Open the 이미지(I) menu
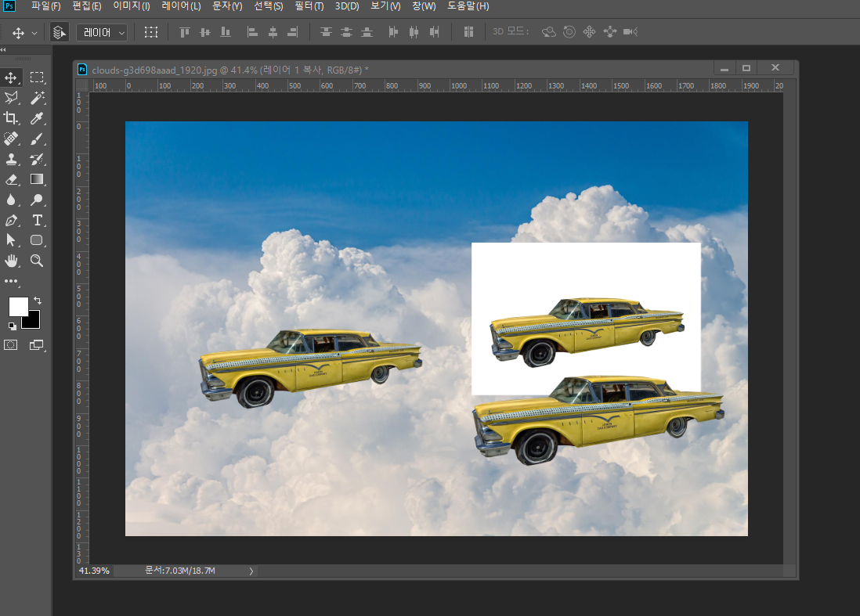 [x=132, y=6]
